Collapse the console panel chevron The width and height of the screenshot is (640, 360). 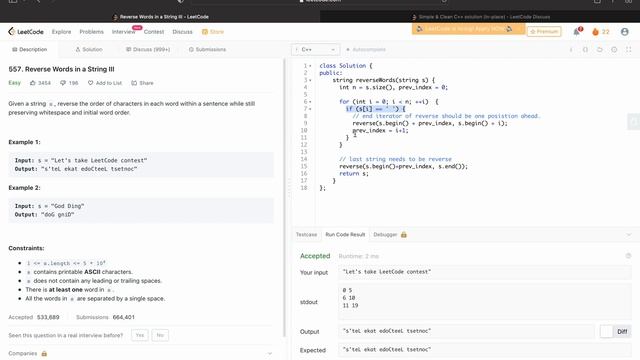629,235
